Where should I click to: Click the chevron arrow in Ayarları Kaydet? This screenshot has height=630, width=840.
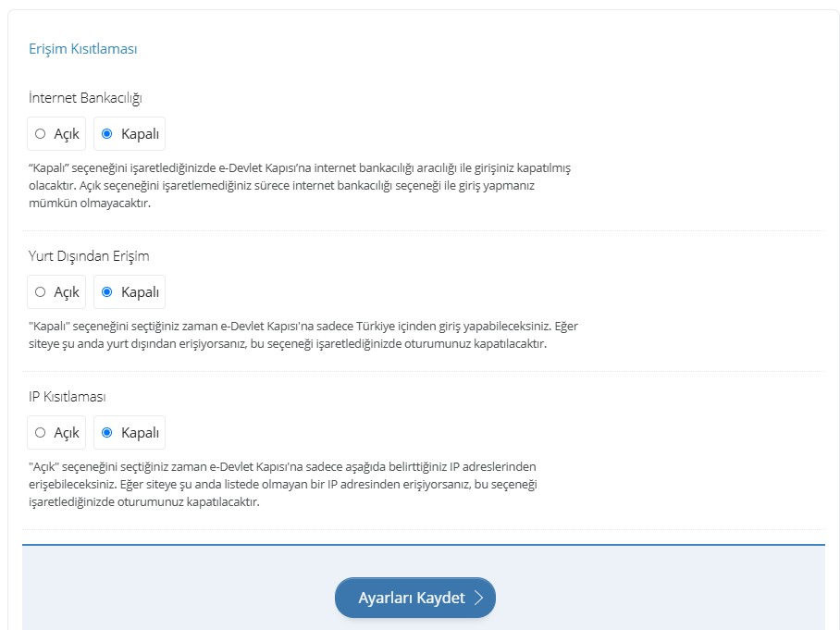click(479, 598)
